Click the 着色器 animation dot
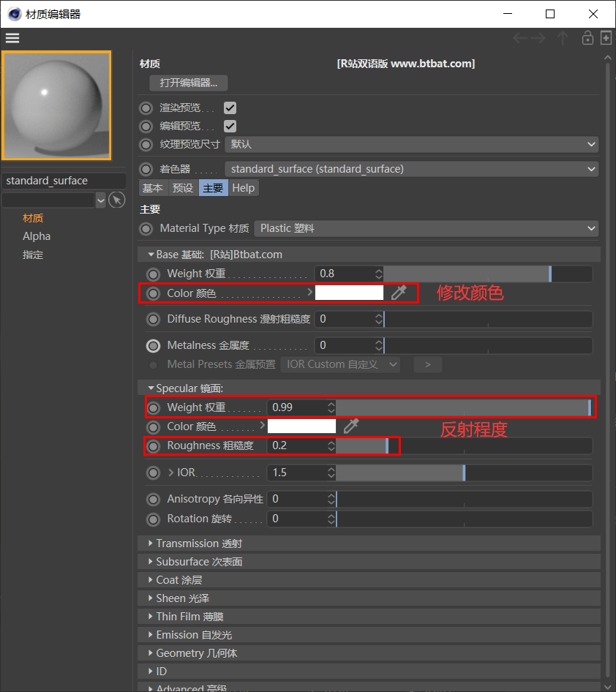The height and width of the screenshot is (692, 616). [x=146, y=169]
